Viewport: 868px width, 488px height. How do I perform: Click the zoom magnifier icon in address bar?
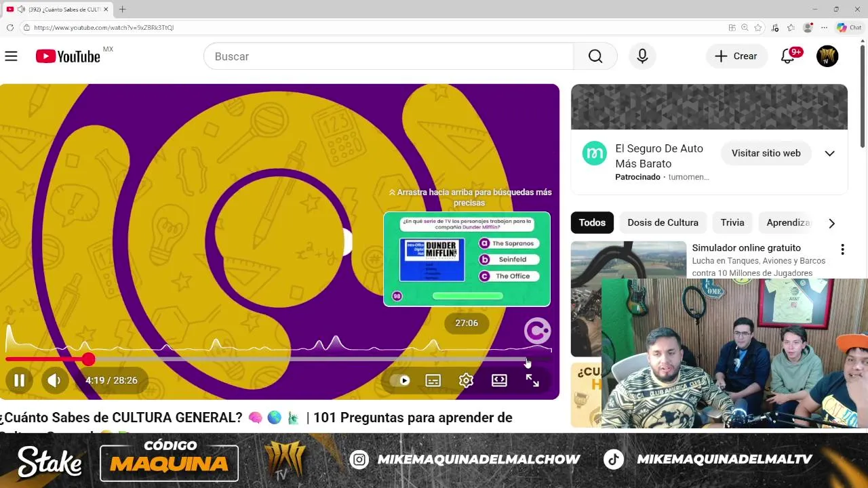(x=745, y=28)
